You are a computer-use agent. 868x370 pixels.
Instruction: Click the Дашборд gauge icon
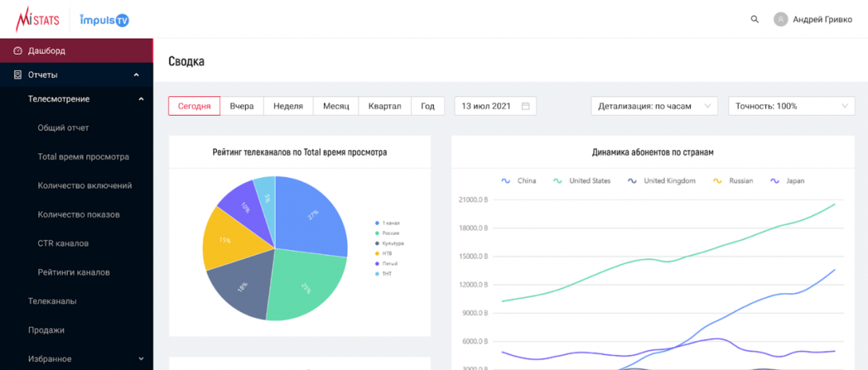tap(18, 51)
